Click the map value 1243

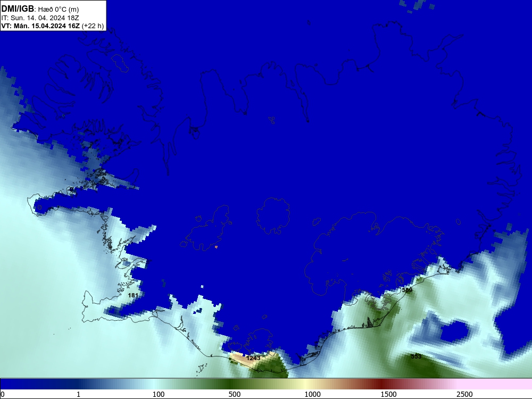253,358
